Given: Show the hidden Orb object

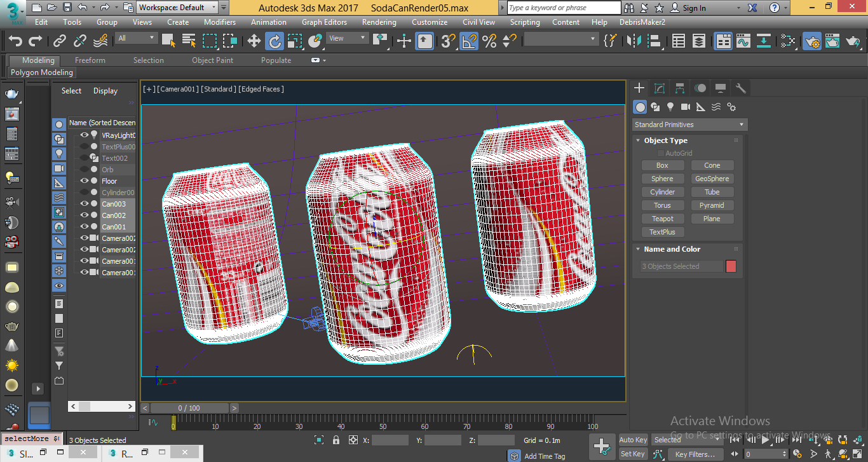Looking at the screenshot, I should point(85,170).
